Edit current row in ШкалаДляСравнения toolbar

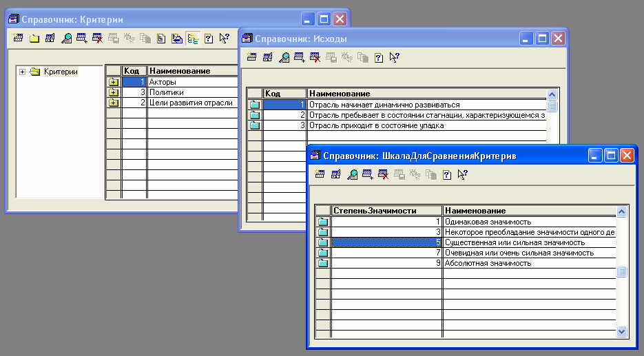tap(336, 174)
